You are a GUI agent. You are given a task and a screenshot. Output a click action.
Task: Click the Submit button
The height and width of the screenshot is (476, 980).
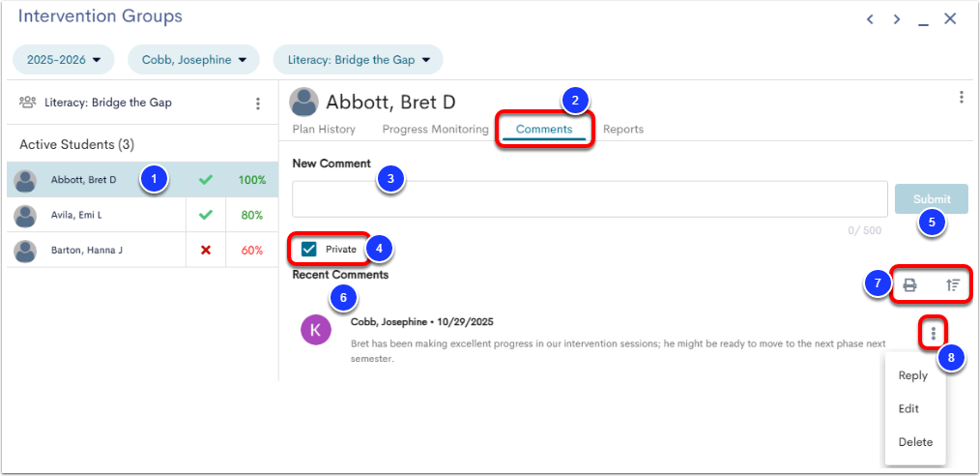932,199
